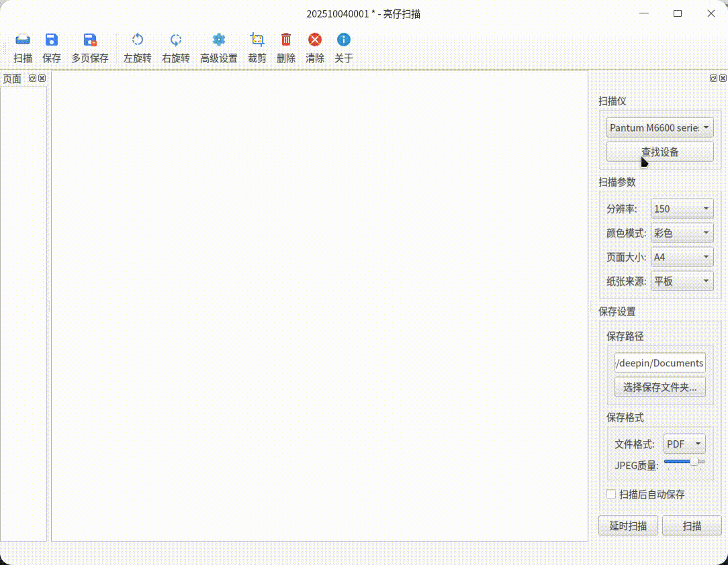Click the 保存 save icon
Image resolution: width=728 pixels, height=565 pixels.
pos(52,40)
